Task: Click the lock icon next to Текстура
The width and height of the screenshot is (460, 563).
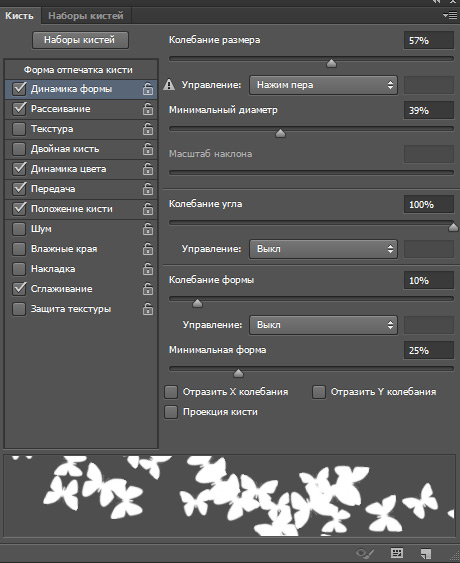Action: coord(148,129)
